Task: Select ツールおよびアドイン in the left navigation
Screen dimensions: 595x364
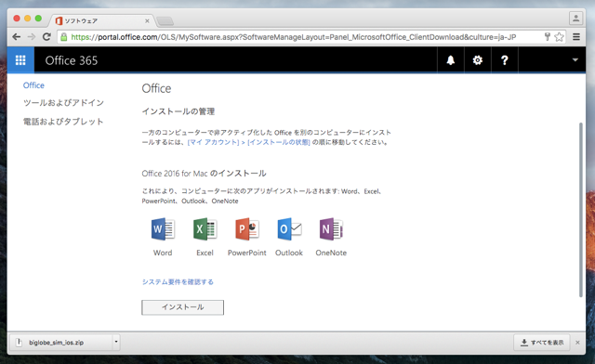Action: click(x=63, y=103)
